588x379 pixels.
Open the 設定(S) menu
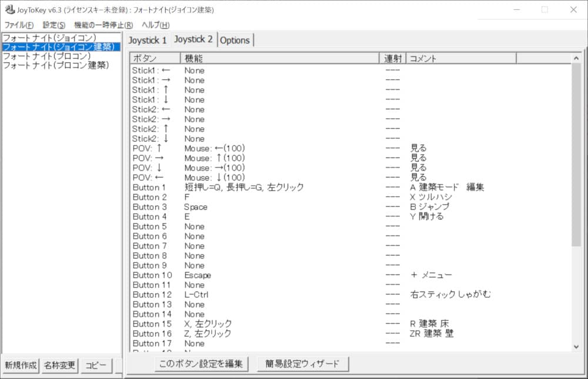(54, 25)
